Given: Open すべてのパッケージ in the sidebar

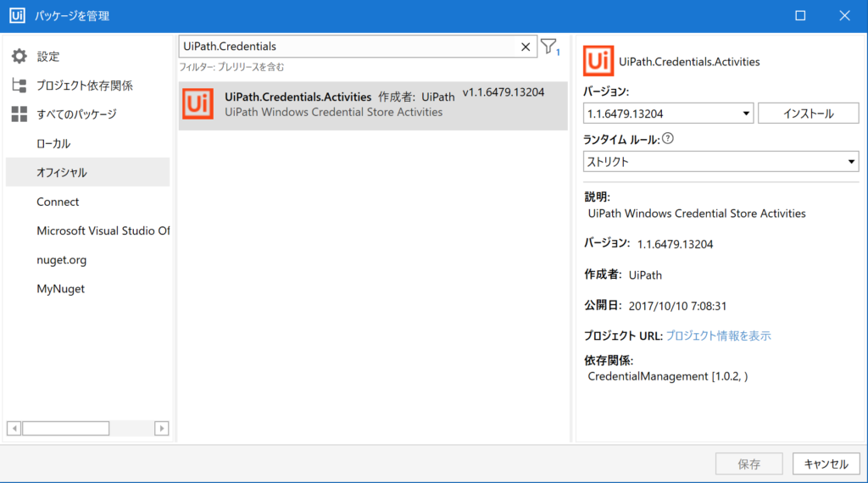Looking at the screenshot, I should tap(76, 114).
